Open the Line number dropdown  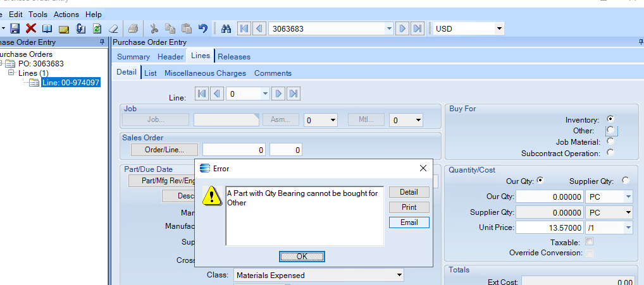click(x=265, y=94)
